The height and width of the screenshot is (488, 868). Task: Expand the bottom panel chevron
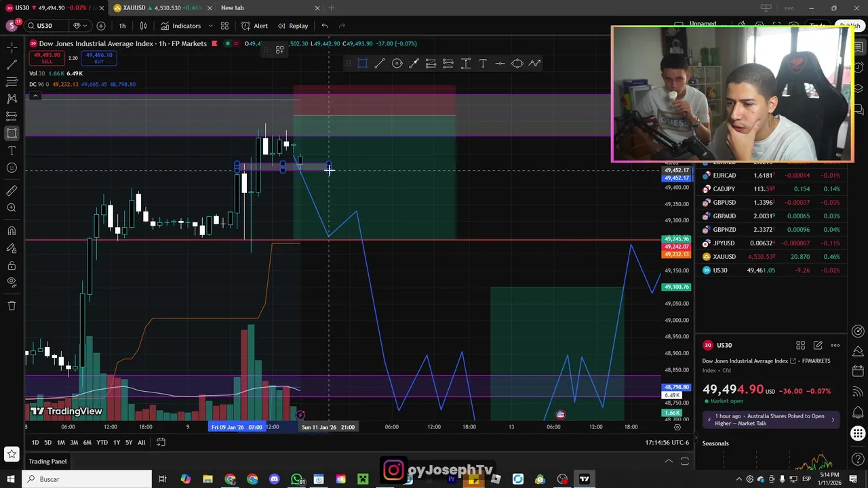[x=669, y=462]
